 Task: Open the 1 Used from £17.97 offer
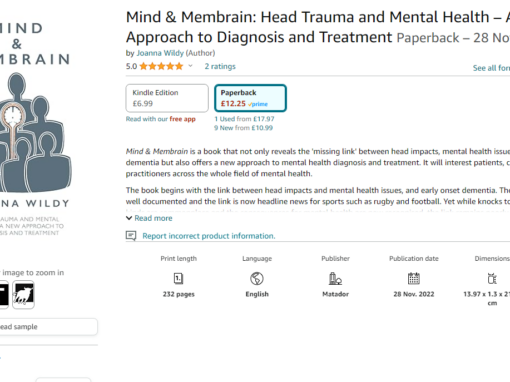tap(244, 119)
